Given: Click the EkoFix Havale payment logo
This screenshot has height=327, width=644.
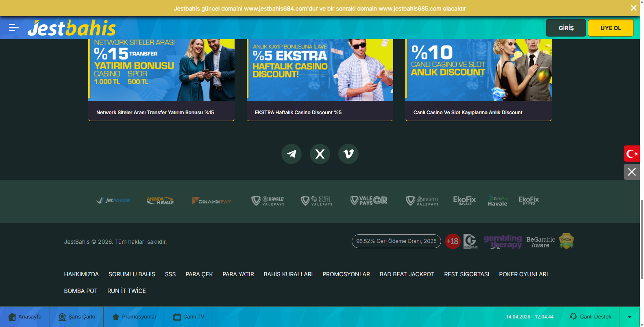Looking at the screenshot, I should [464, 201].
